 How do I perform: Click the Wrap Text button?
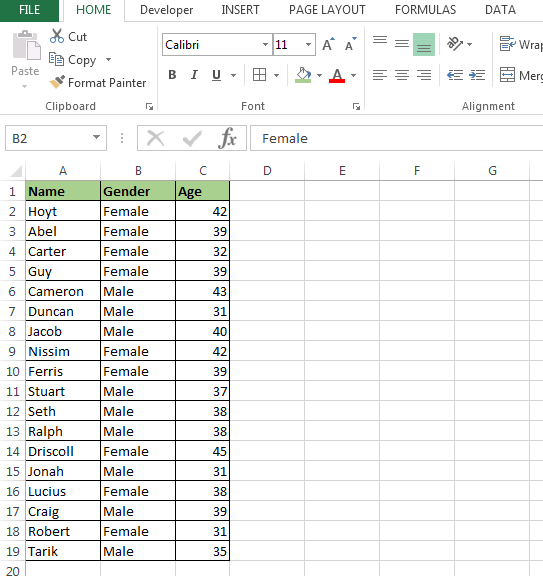pyautogui.click(x=521, y=44)
